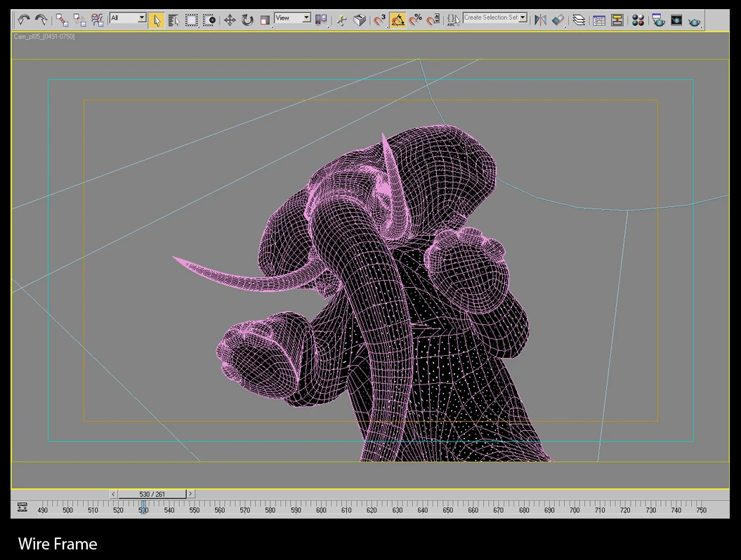
Task: Click frame 650 on the timeline
Action: [447, 510]
